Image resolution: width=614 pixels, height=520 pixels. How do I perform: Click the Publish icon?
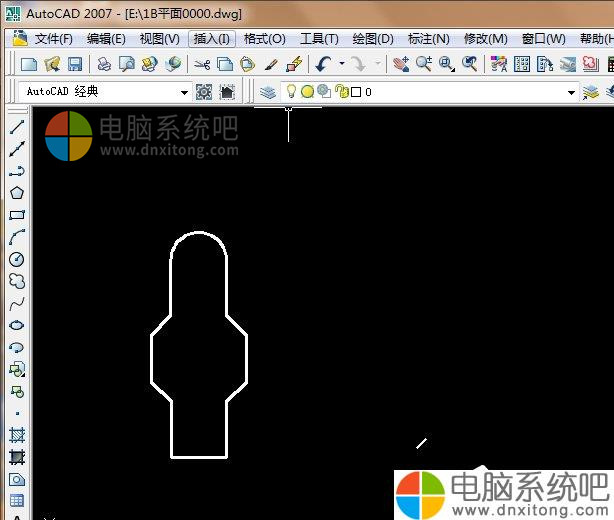pyautogui.click(x=150, y=64)
